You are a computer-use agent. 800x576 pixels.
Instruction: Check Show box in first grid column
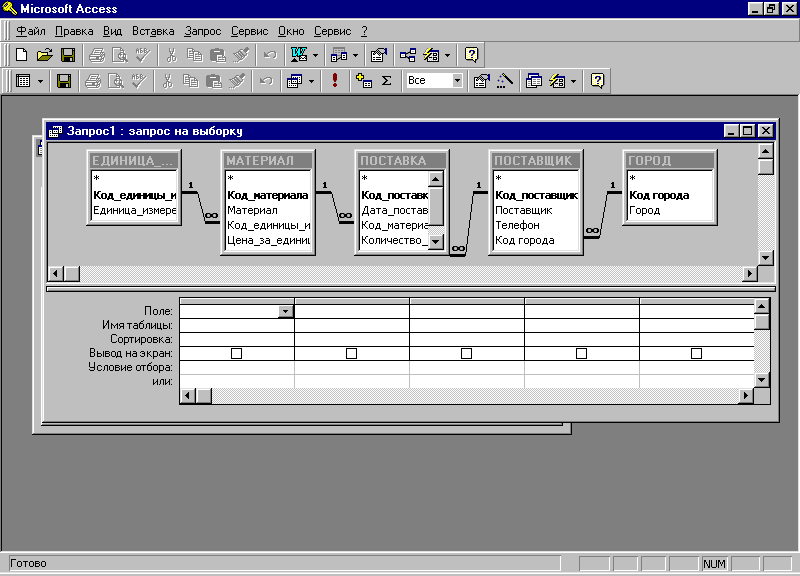tap(236, 353)
